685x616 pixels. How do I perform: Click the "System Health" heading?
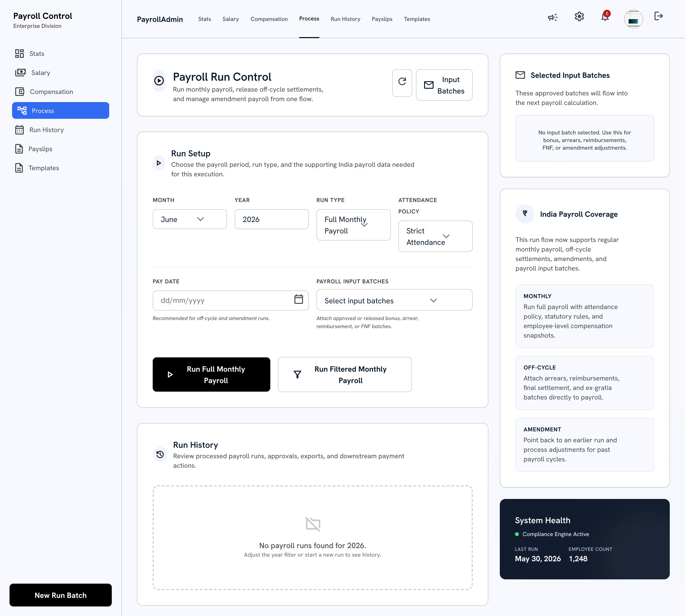(x=543, y=521)
